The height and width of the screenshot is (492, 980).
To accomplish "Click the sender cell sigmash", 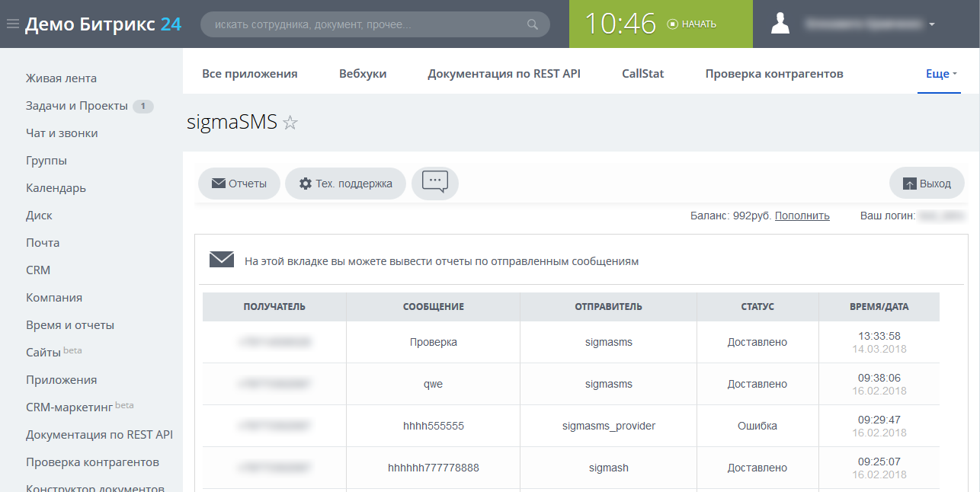I will pyautogui.click(x=609, y=468).
